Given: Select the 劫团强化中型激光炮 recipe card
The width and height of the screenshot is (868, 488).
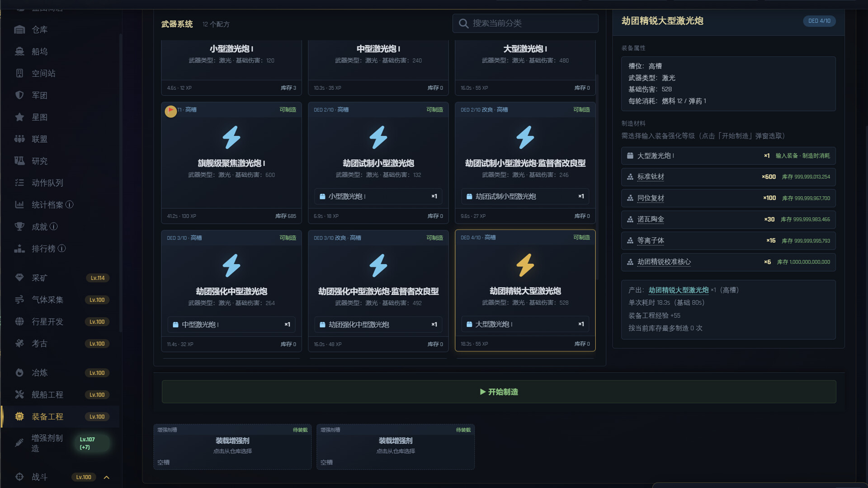Looking at the screenshot, I should click(x=231, y=291).
